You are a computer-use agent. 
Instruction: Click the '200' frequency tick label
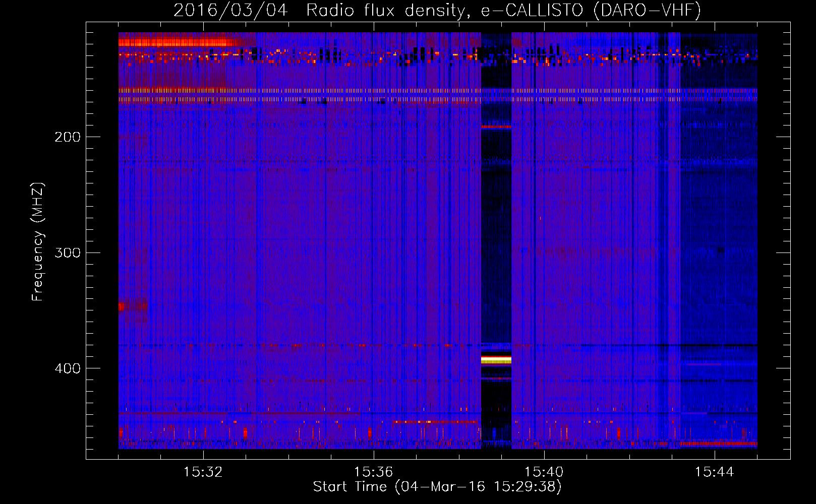tap(68, 137)
